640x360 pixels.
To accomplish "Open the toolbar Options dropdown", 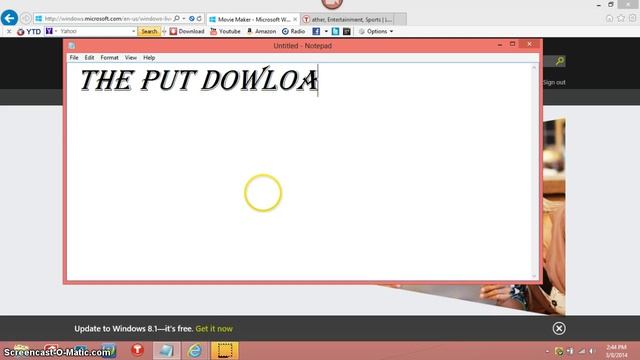I will tap(376, 31).
